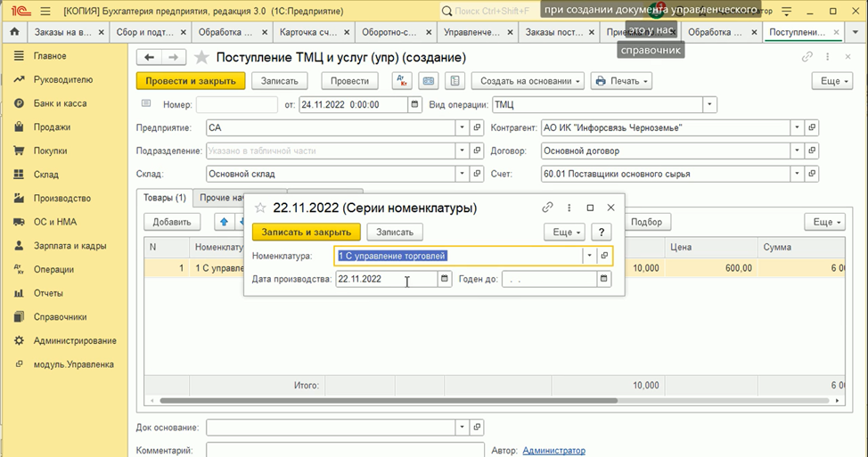Show document postings Дт/Кт icon
The height and width of the screenshot is (457, 868).
click(x=402, y=81)
